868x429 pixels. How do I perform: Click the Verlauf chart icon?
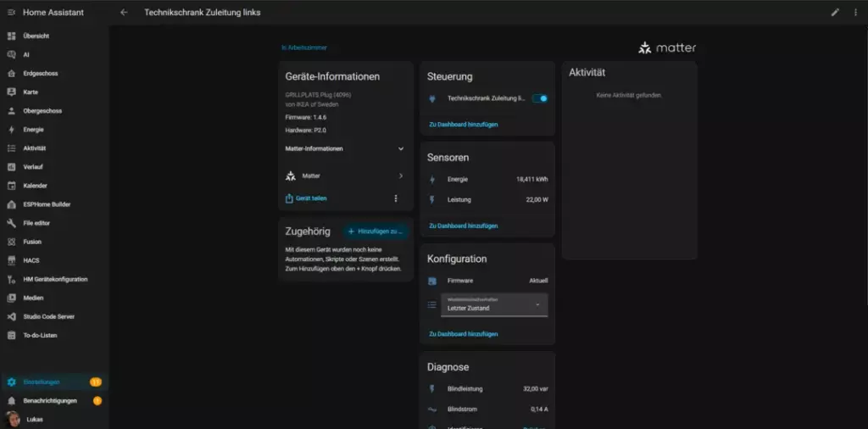11,167
